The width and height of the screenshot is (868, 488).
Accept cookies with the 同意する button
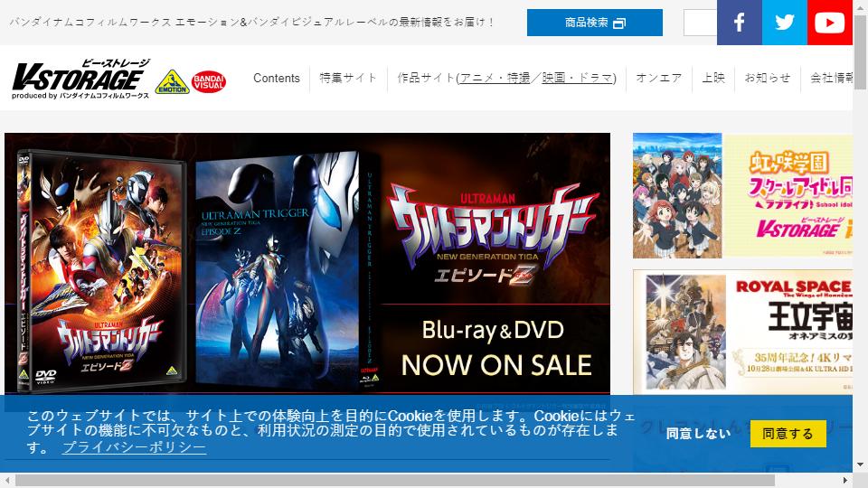tap(788, 433)
